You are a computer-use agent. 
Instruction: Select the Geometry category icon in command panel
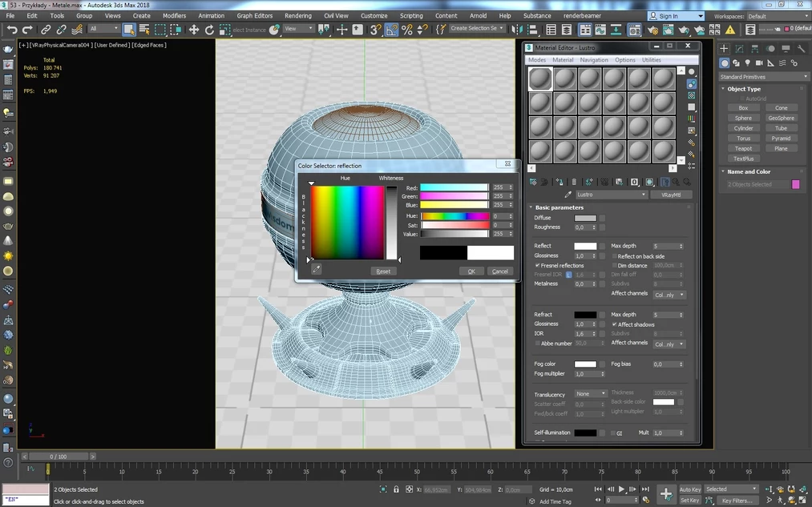(x=725, y=63)
